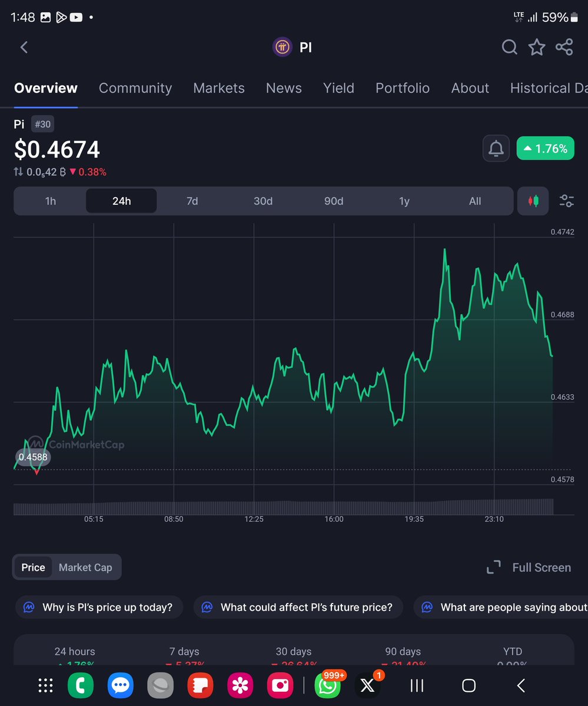Ask 'What are people saying about' PI
588x706 pixels.
pyautogui.click(x=501, y=607)
